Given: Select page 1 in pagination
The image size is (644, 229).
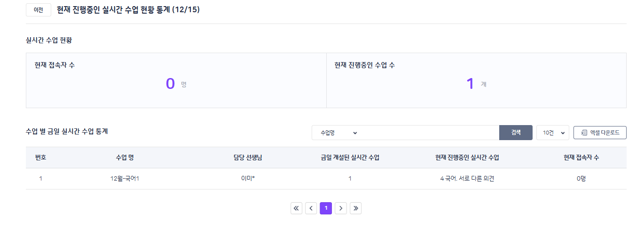Looking at the screenshot, I should click(326, 208).
